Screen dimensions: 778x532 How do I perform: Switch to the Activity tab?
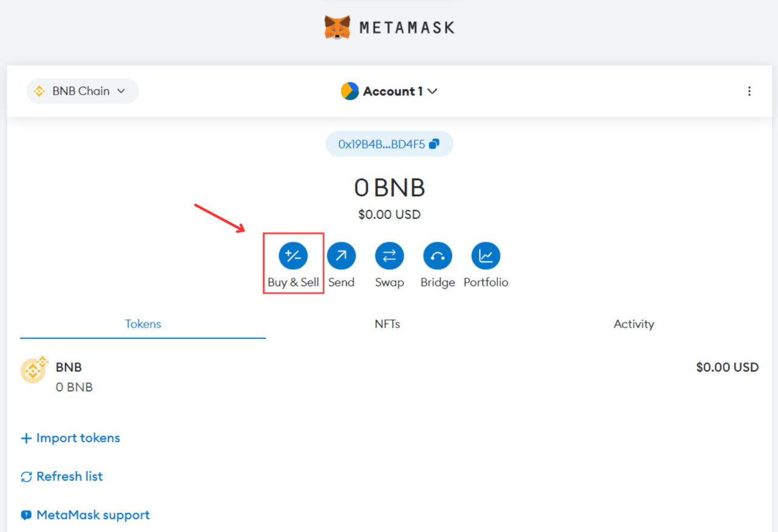634,324
